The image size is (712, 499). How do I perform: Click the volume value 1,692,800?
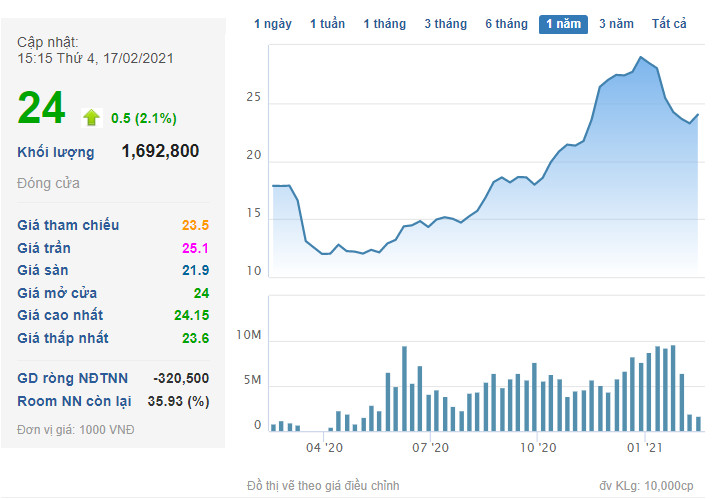[x=160, y=152]
